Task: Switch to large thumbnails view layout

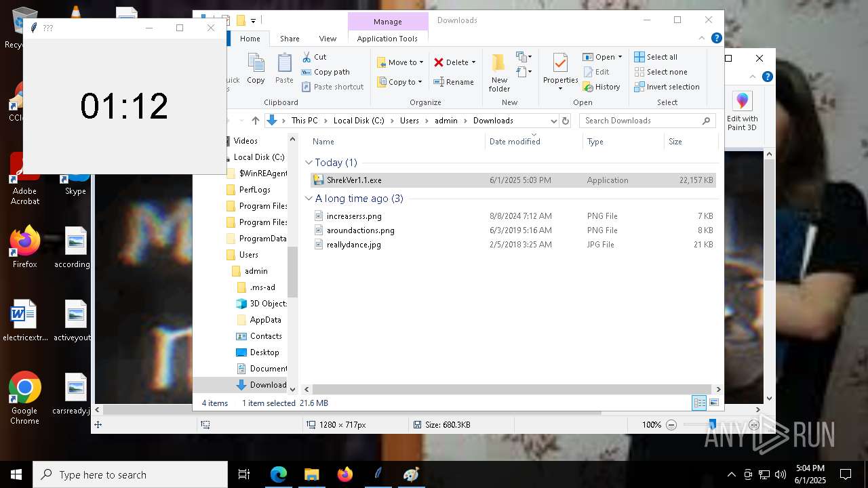Action: point(713,403)
